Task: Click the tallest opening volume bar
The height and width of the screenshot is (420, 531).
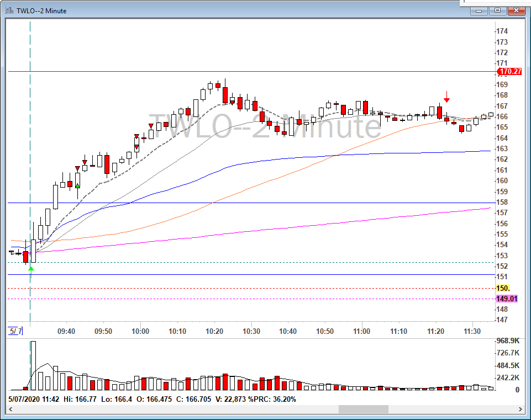Action: (x=33, y=365)
